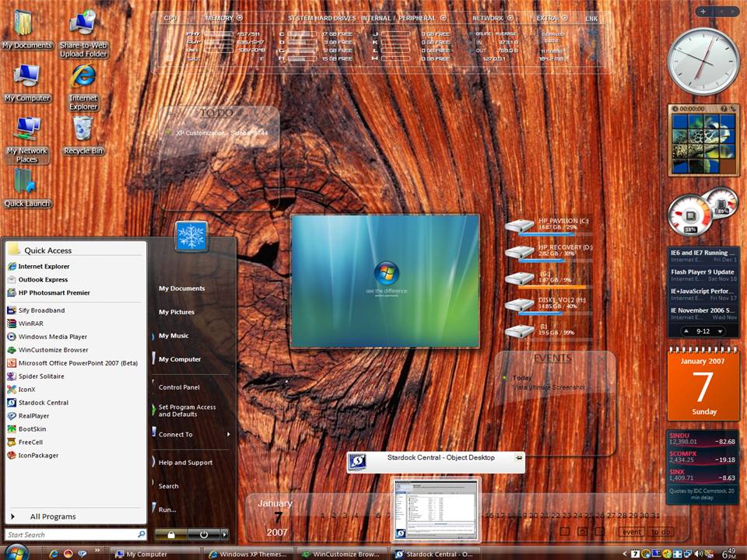The image size is (747, 560).
Task: Click the event button on calendar bar
Action: (x=632, y=532)
